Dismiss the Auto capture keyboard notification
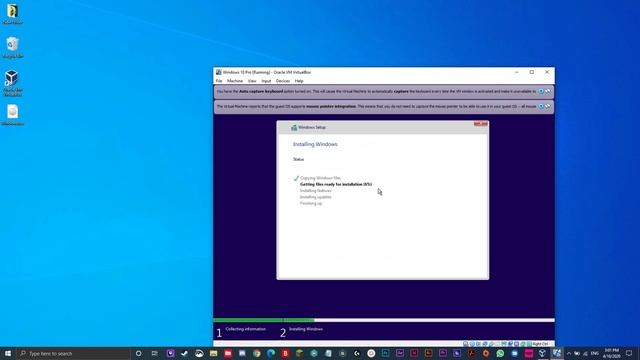 coord(548,91)
